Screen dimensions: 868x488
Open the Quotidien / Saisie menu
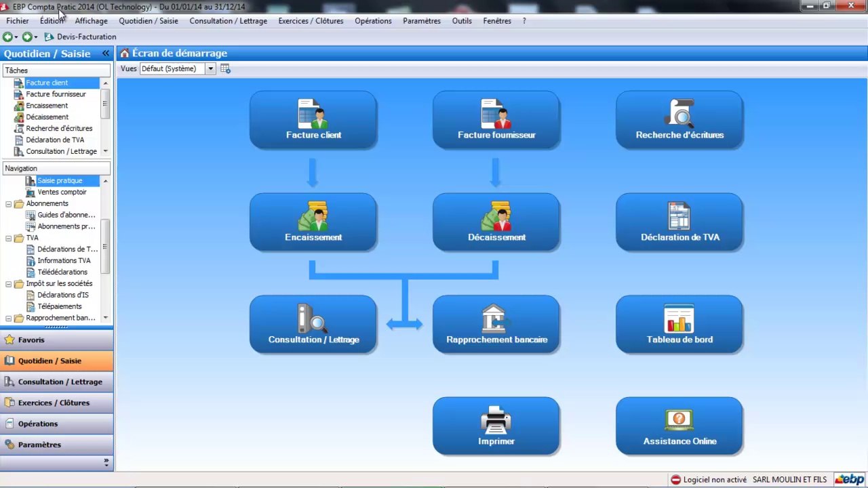(x=149, y=21)
